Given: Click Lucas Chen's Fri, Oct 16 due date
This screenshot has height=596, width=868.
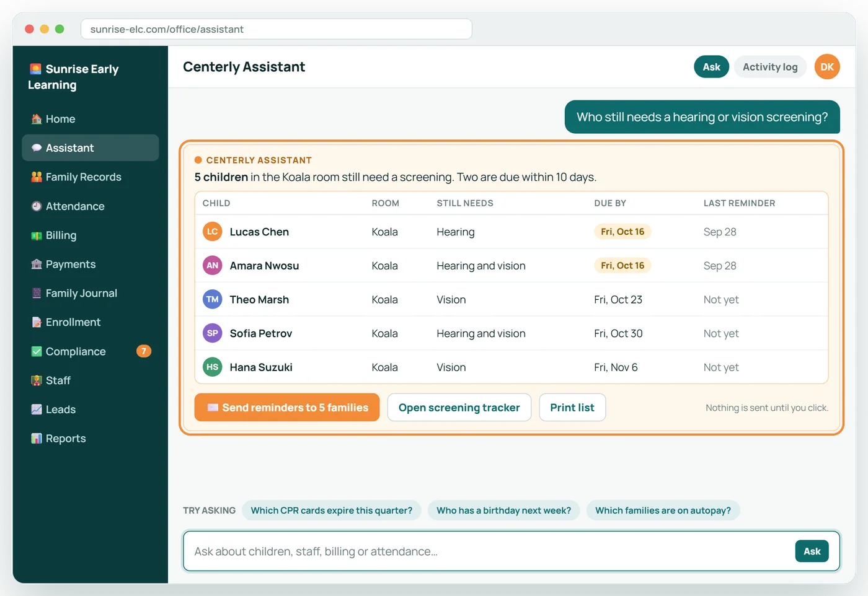Looking at the screenshot, I should click(622, 232).
